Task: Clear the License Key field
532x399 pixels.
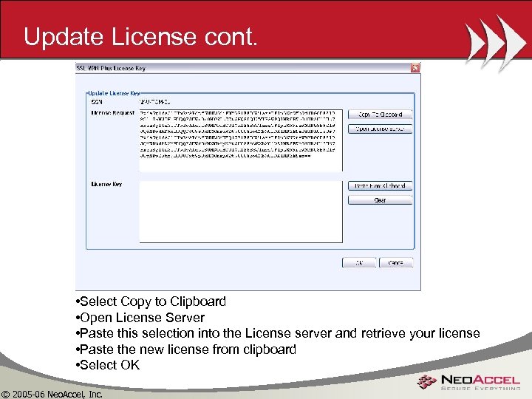Action: 380,200
